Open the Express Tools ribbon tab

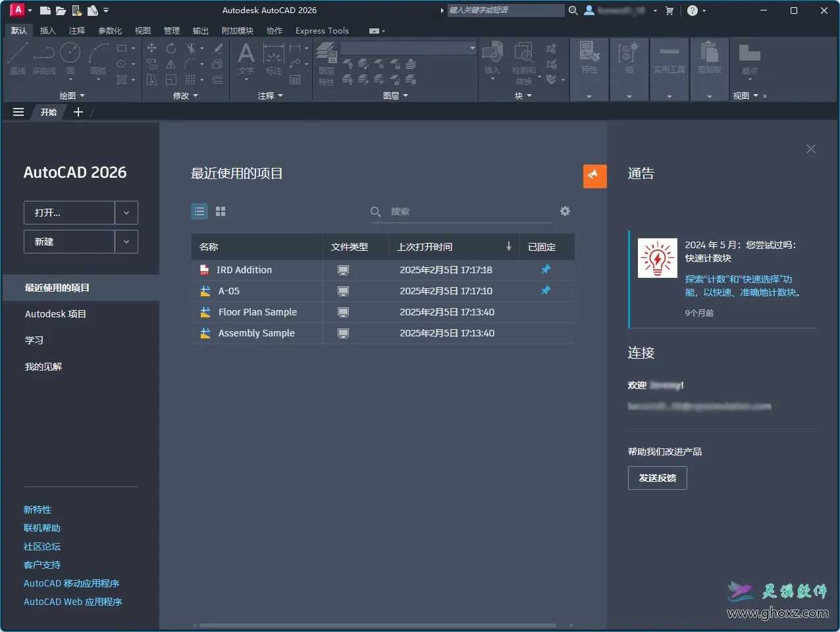click(x=322, y=31)
